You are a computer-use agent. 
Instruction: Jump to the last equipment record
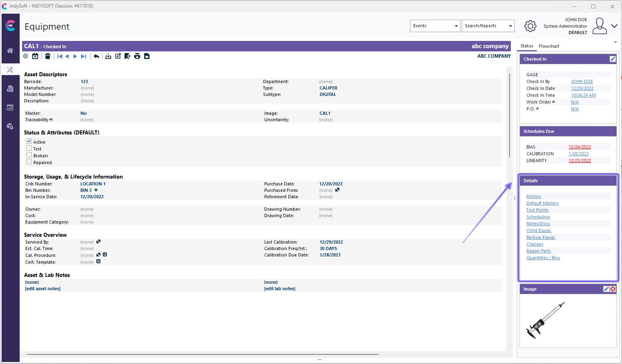[84, 56]
